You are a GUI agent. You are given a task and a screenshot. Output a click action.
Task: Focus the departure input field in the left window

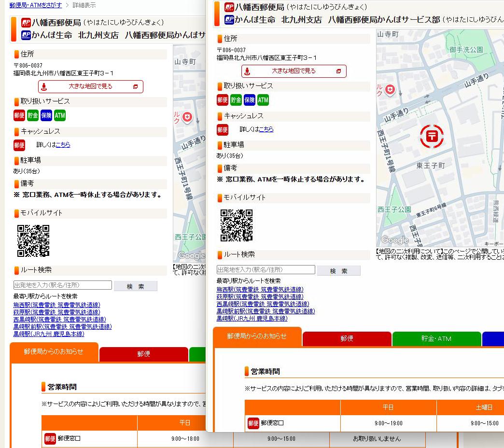pos(63,285)
